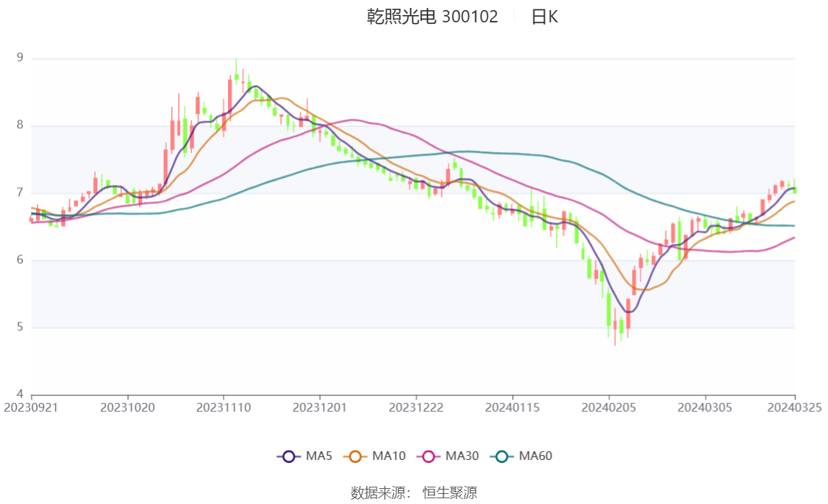Toggle the MA10 orange legend marker

point(355,456)
